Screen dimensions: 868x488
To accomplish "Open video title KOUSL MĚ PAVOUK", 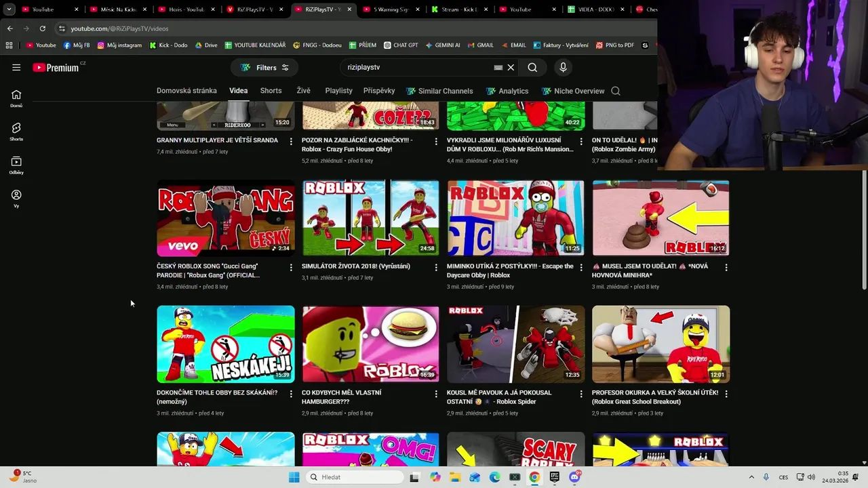I will tap(499, 397).
